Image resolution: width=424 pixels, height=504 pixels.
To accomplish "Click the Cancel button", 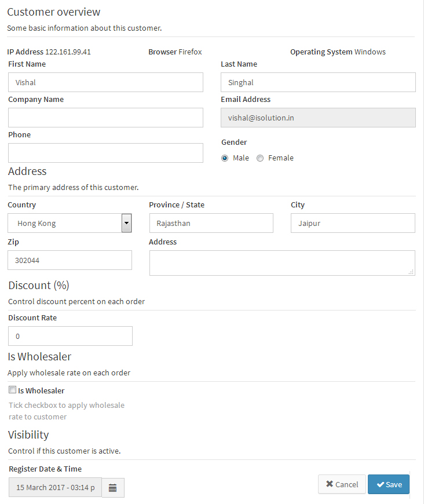I will pos(342,484).
